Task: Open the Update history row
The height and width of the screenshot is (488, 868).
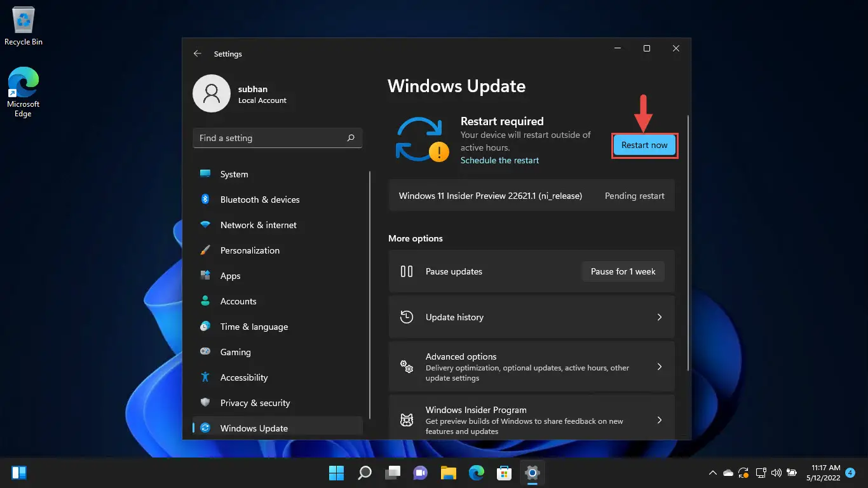Action: [x=531, y=317]
